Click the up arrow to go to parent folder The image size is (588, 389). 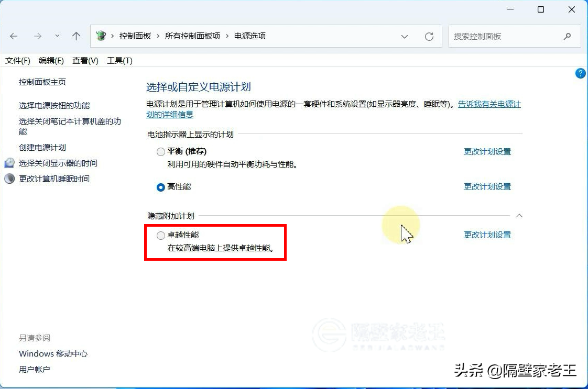click(x=76, y=36)
